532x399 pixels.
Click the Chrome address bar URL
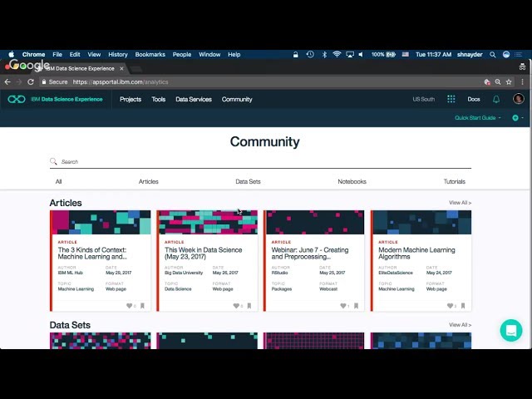click(x=121, y=82)
